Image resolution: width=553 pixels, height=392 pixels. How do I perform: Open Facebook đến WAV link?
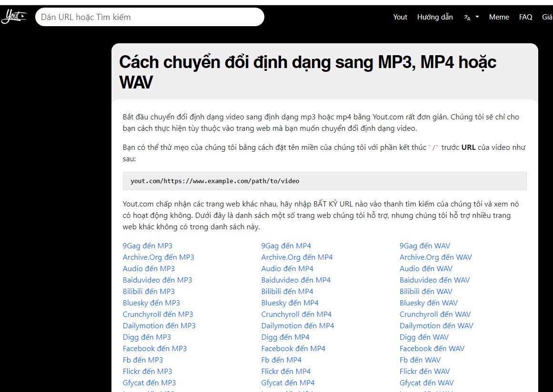pyautogui.click(x=432, y=348)
